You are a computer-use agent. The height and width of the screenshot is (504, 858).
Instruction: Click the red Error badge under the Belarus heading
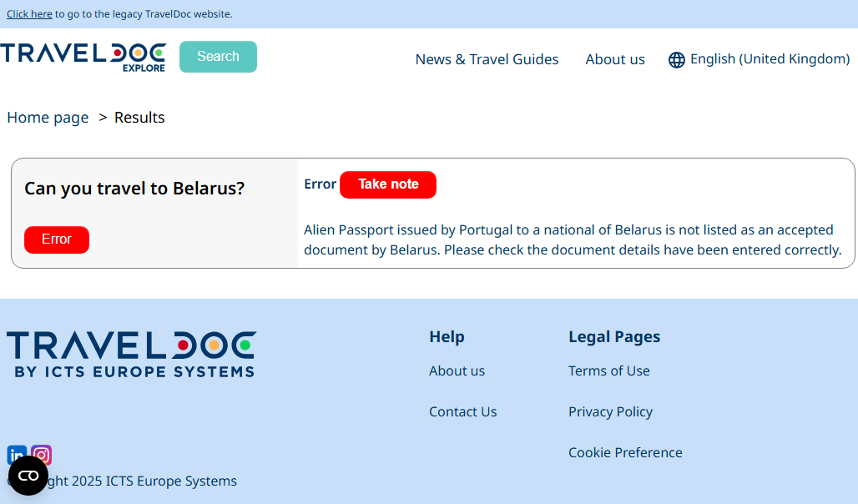[57, 239]
